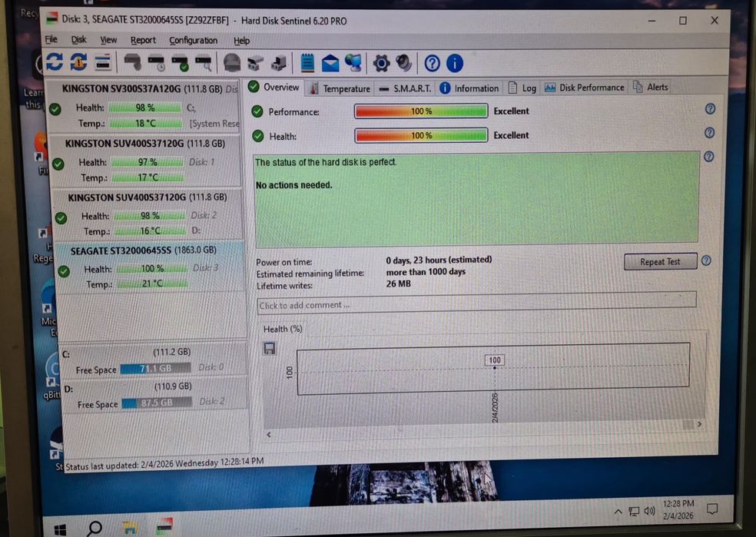Image resolution: width=756 pixels, height=537 pixels.
Task: Click the blue question mark help toolbar icon
Action: (x=432, y=63)
